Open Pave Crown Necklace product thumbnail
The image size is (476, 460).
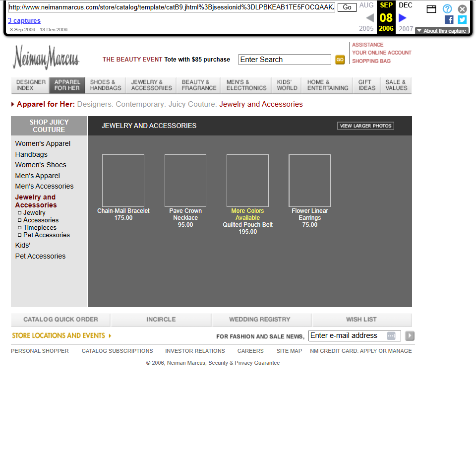point(185,181)
